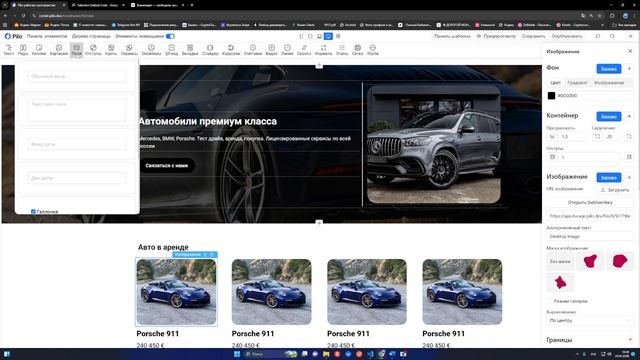Viewport: 640px width, 360px height.
Task: Open the Счётчики element tool
Action: pos(253,50)
